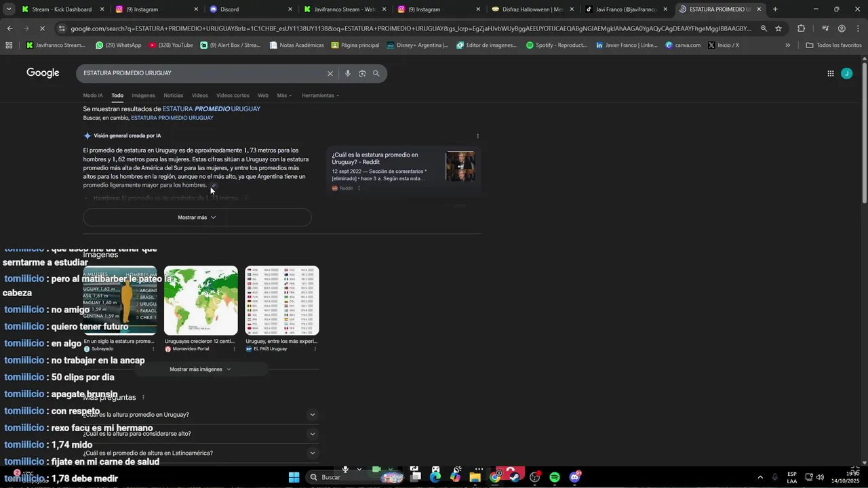Select the Videos results tab

click(x=199, y=96)
